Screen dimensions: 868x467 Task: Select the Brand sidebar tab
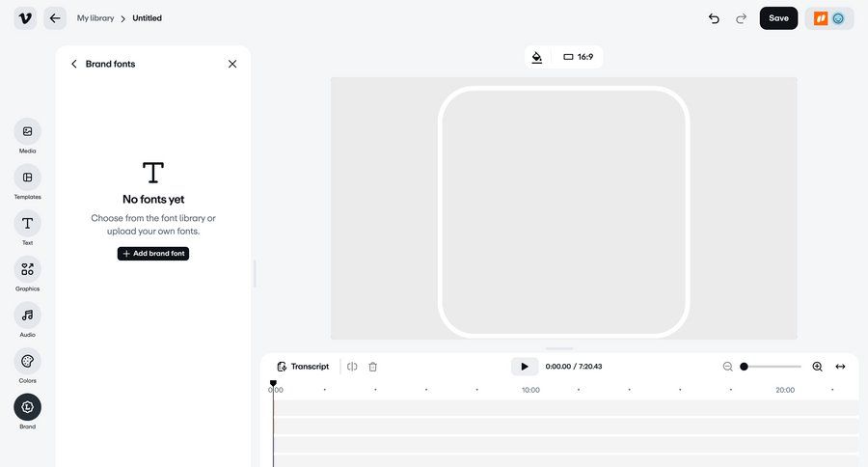pos(27,412)
